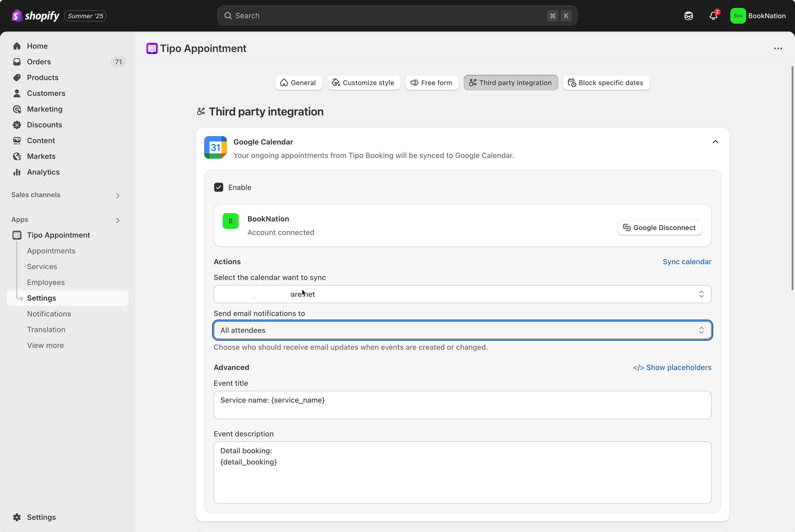Screen dimensions: 795x532
Task: Click the Sidekick assistant icon
Action: [688, 16]
